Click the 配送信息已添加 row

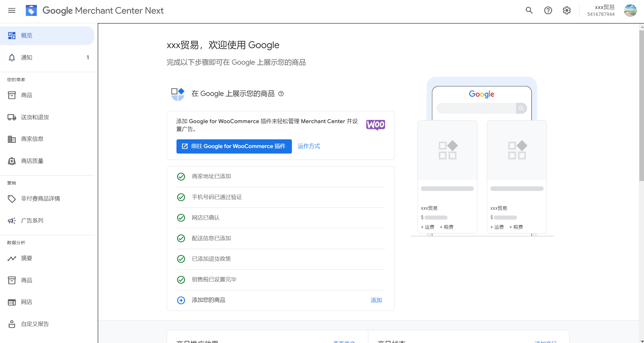[281, 238]
